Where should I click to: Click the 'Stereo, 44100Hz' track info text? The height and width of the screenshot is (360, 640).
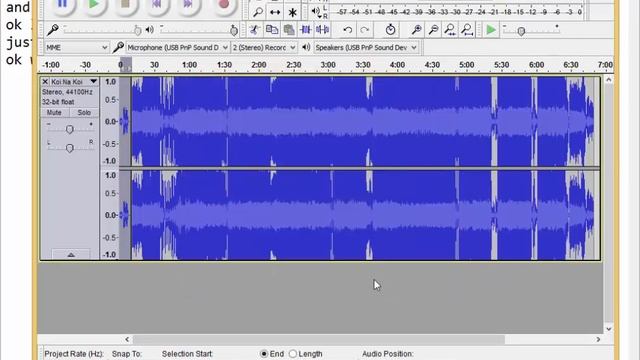67,92
